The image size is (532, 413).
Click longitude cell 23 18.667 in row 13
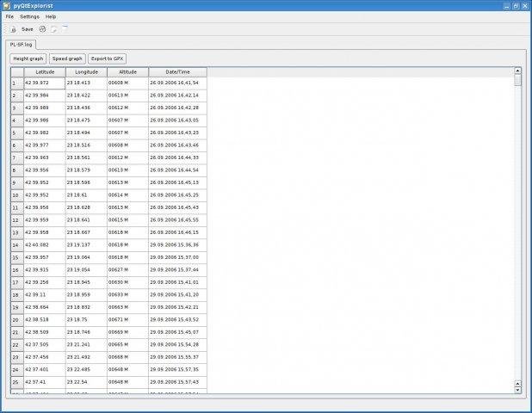click(87, 232)
